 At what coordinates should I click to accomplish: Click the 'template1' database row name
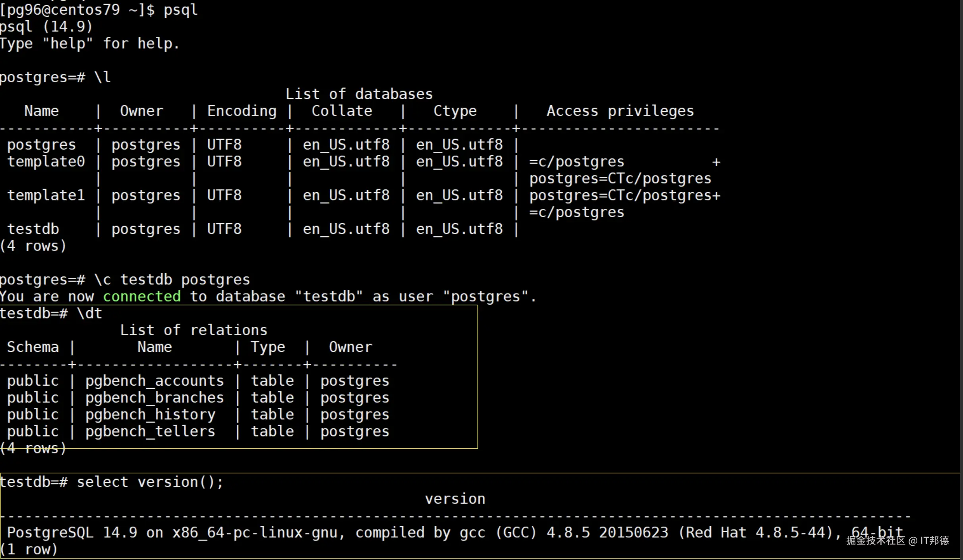(x=46, y=195)
